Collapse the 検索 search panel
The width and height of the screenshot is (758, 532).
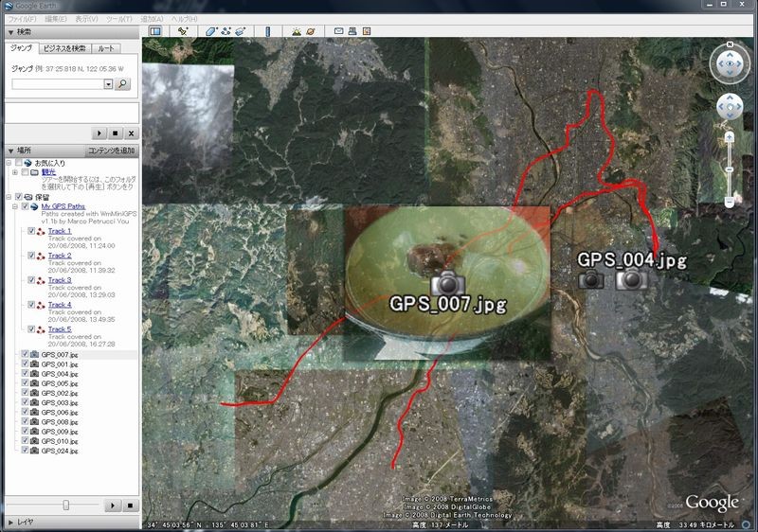point(10,32)
